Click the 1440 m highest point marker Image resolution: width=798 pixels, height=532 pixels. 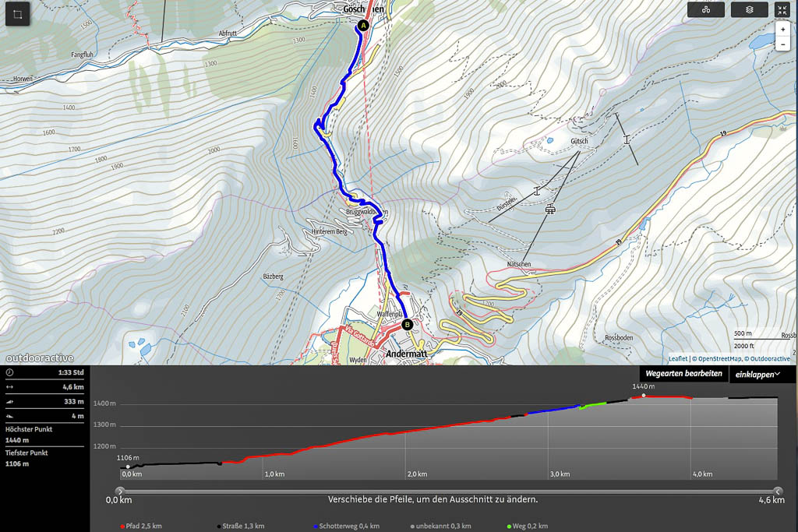tap(644, 395)
